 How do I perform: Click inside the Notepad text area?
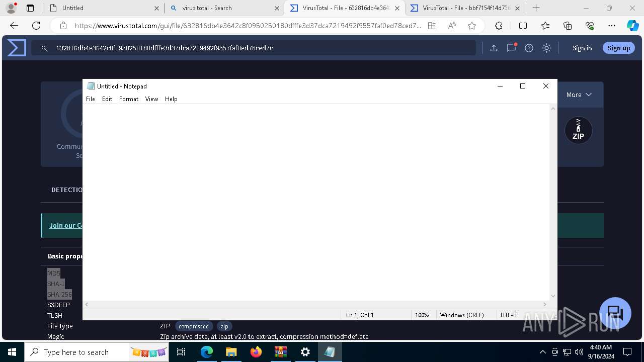click(x=316, y=201)
